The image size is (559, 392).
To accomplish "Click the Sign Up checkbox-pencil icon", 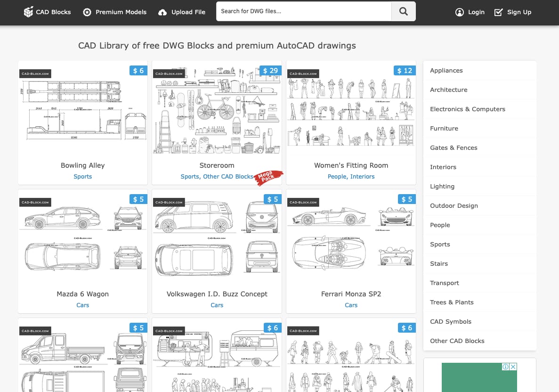I will [x=498, y=12].
